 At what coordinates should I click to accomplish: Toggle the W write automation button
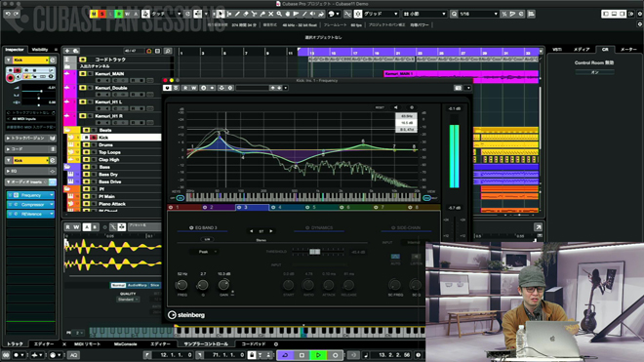pyautogui.click(x=127, y=14)
